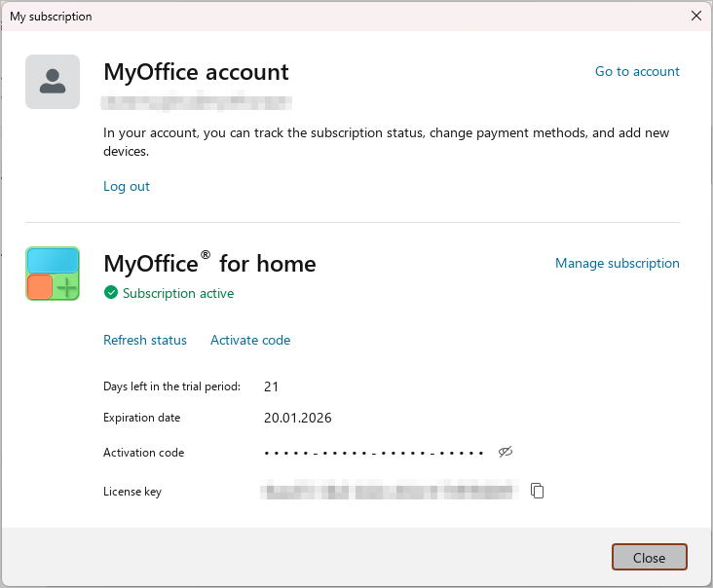
Task: Click the Subscription active status text
Action: [x=178, y=293]
